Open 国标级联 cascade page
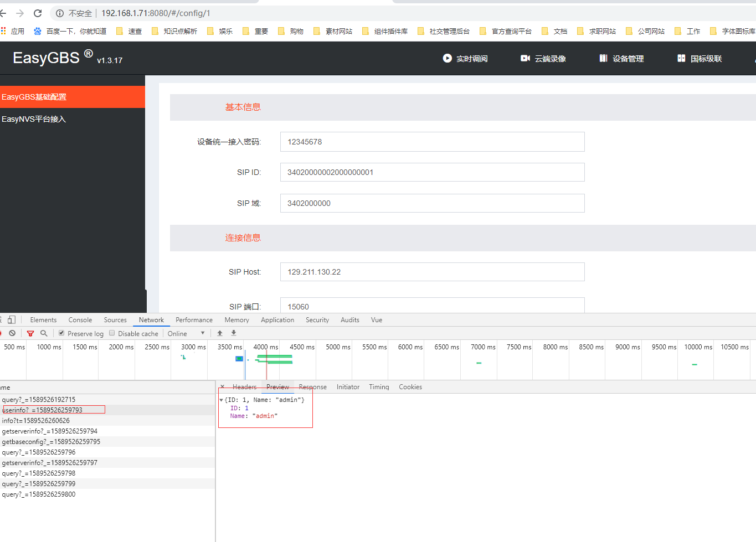Image resolution: width=756 pixels, height=542 pixels. tap(700, 59)
